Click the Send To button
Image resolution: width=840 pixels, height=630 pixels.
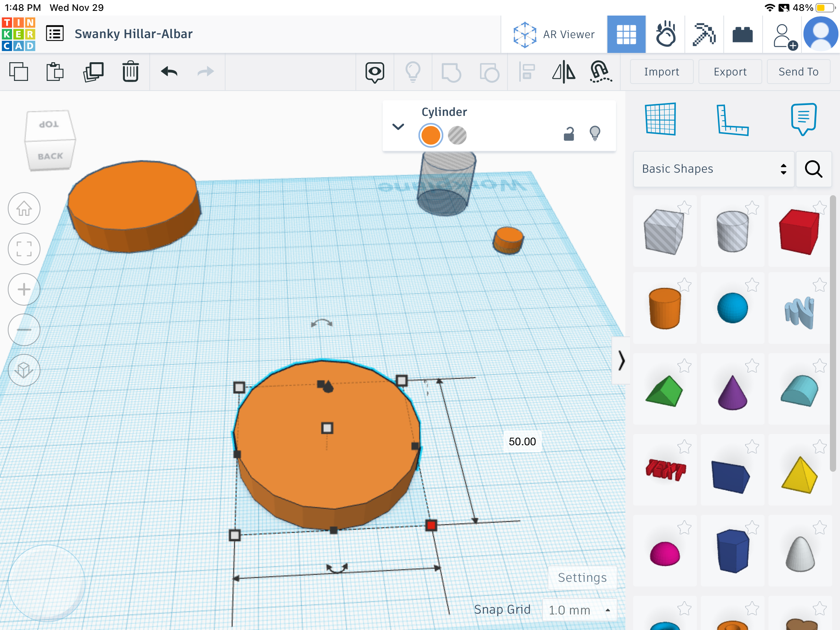(x=798, y=72)
